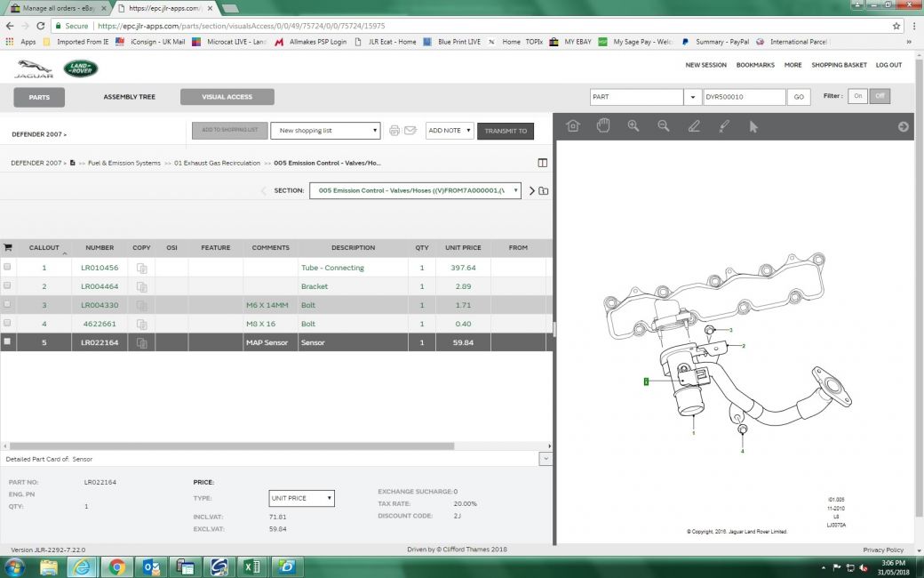Viewport: 924px width, 578px height.
Task: Open Windows Start menu
Action: tap(13, 566)
